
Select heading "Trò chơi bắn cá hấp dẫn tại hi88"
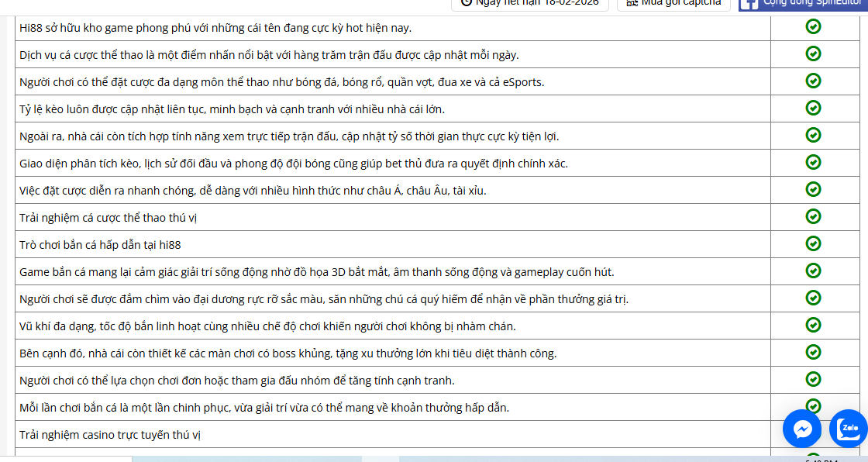100,245
